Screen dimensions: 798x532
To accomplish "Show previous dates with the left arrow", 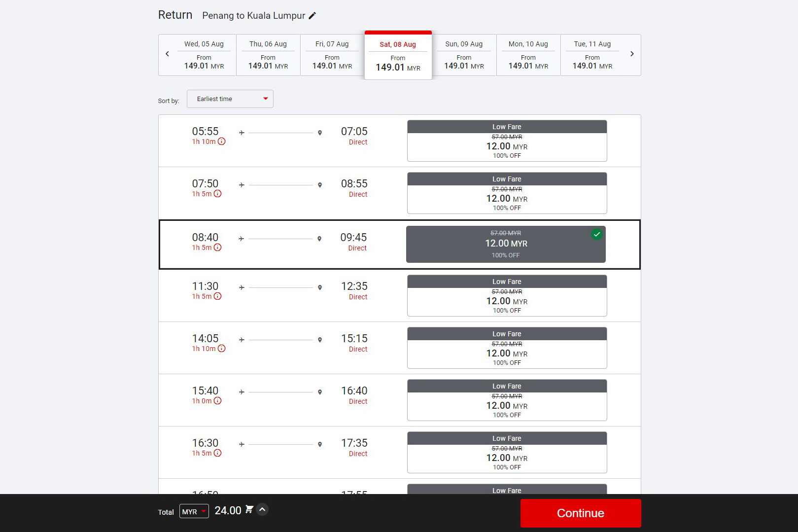I will click(x=167, y=54).
